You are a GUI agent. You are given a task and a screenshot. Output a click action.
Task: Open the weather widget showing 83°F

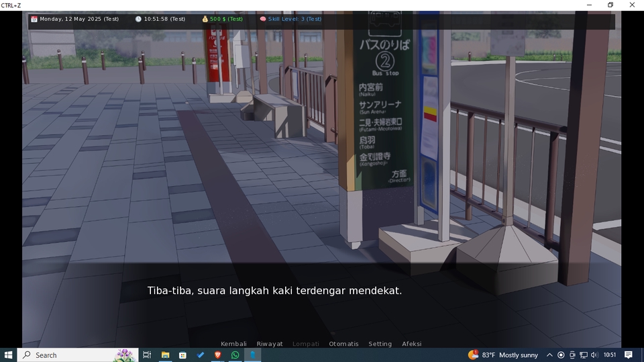(x=503, y=355)
